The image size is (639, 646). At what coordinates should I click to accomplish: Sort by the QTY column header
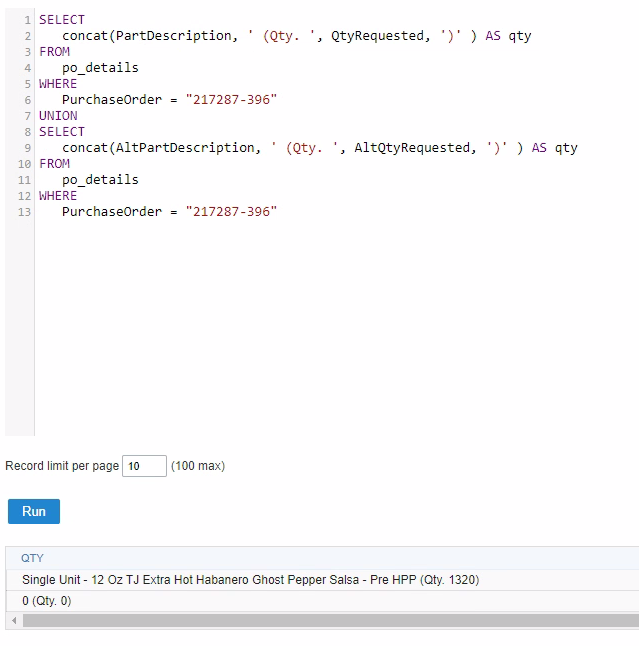click(x=32, y=558)
